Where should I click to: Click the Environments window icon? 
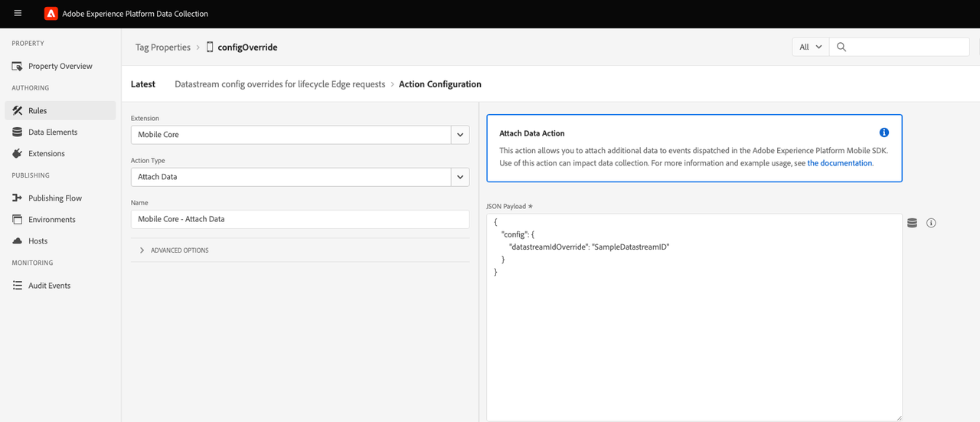pyautogui.click(x=18, y=220)
